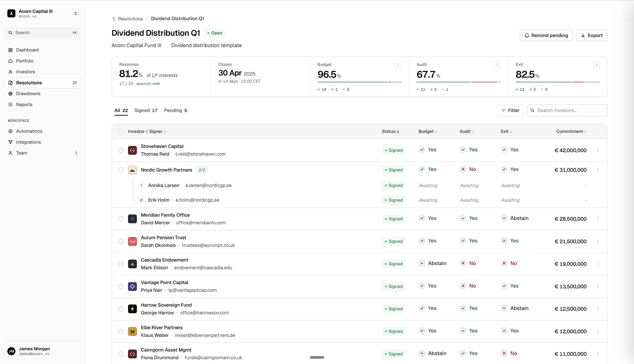Click the number 3 badge on Exit card
634x364 pixels.
[596, 65]
